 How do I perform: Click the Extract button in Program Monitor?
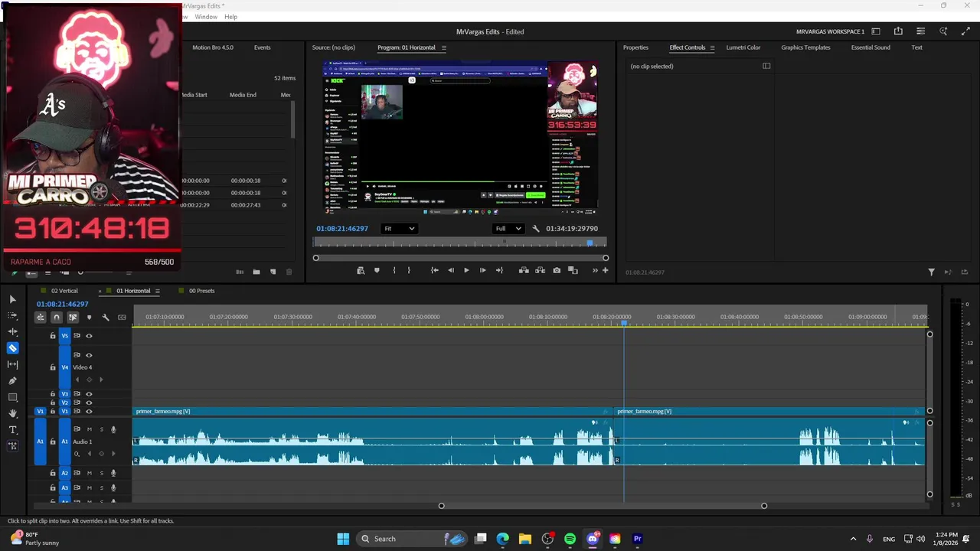[540, 270]
